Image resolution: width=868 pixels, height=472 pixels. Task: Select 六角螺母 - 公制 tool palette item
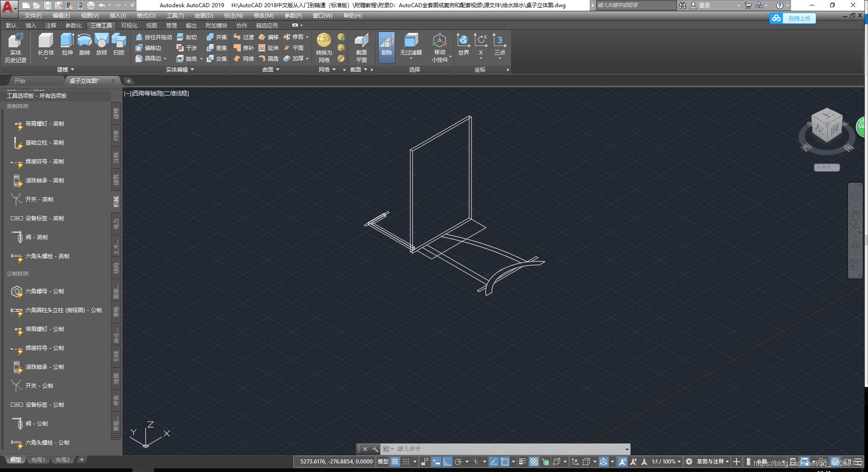tap(38, 292)
